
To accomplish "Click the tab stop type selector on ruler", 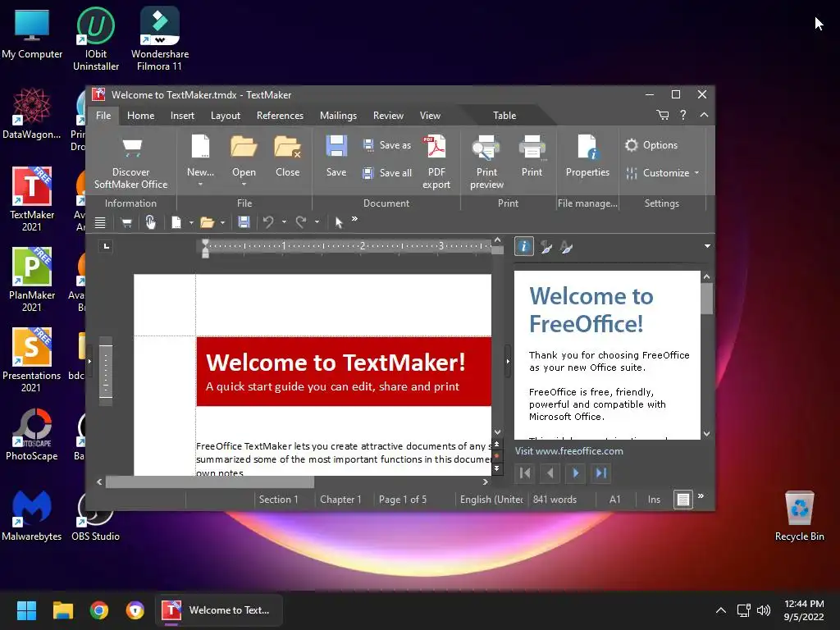I will pyautogui.click(x=106, y=246).
